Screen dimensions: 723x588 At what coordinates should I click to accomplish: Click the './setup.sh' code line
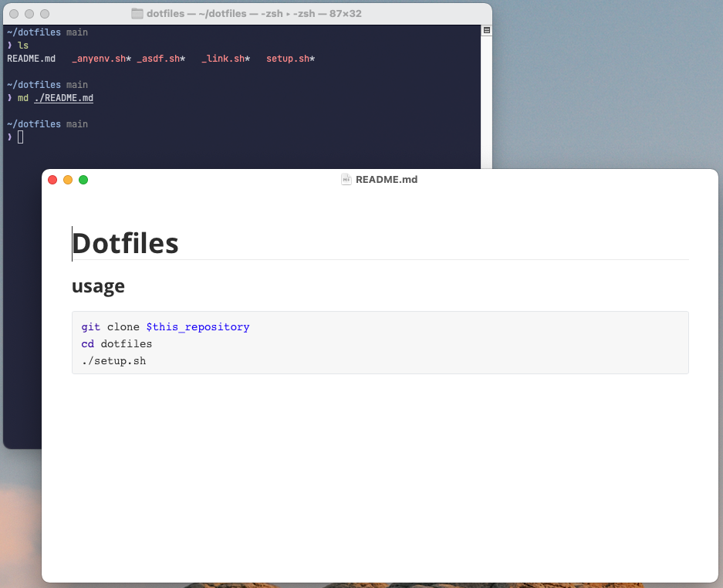coord(114,361)
